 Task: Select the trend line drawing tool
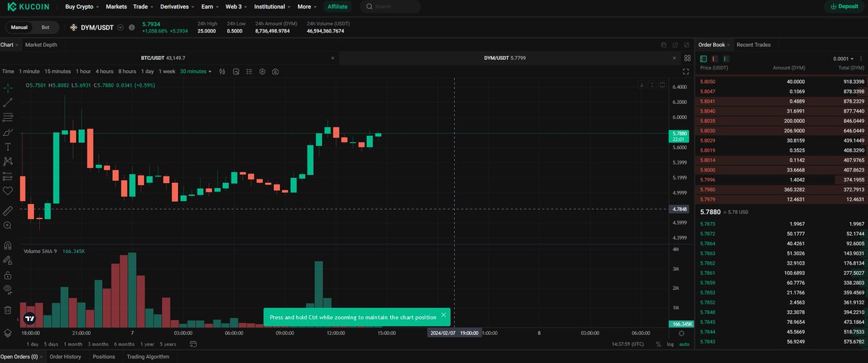(x=8, y=102)
